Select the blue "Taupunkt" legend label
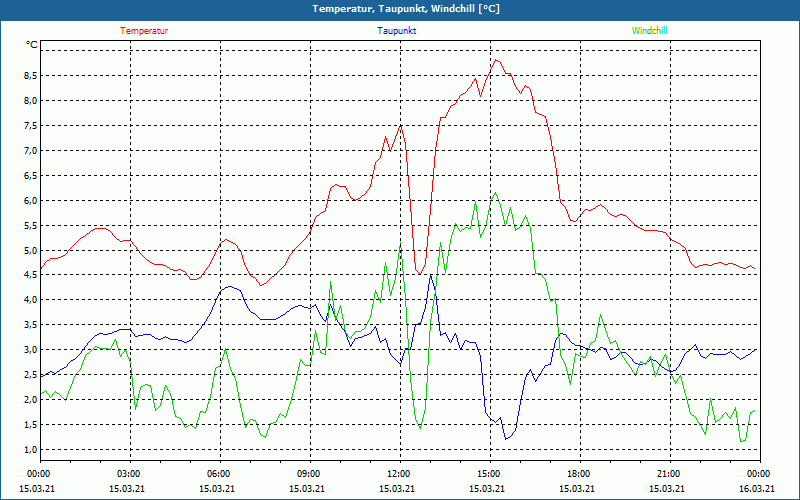This screenshot has width=800, height=500. tap(397, 31)
